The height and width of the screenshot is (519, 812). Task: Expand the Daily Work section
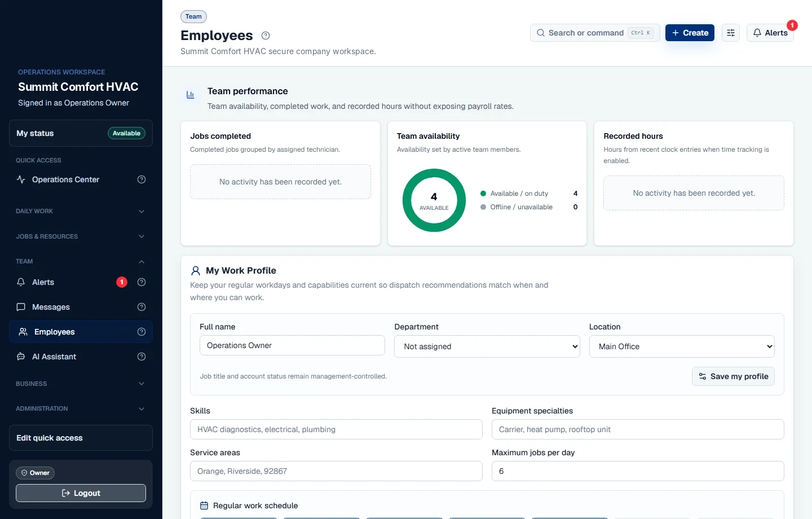point(81,211)
